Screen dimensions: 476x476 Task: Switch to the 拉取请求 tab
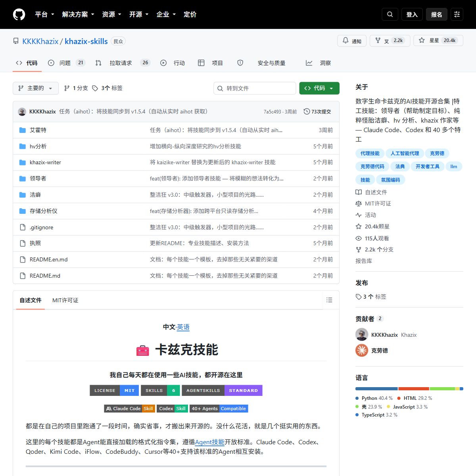[123, 63]
